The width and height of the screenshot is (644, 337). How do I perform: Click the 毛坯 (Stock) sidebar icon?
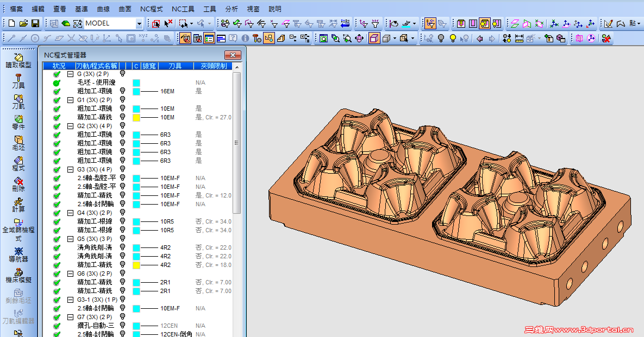[18, 142]
